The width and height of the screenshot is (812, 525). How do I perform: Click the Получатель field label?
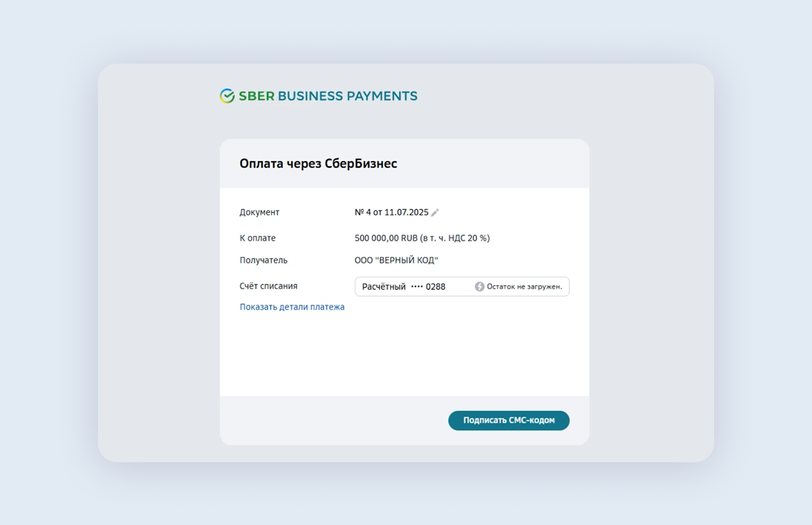[x=263, y=261]
